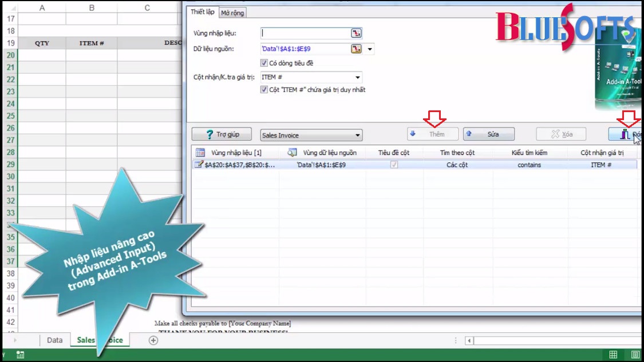The image size is (644, 362).
Task: Click the sheet tab navigation arrow
Action: 15,340
